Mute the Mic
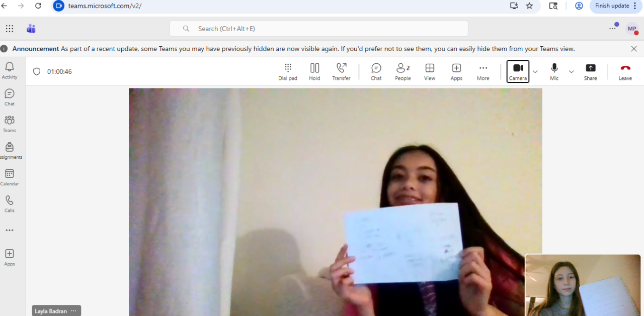 (x=554, y=72)
